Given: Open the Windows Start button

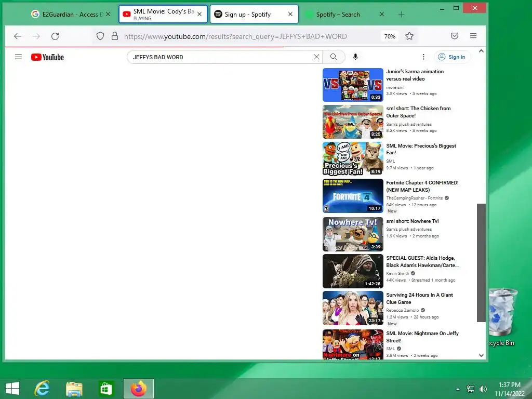Looking at the screenshot, I should pos(12,389).
